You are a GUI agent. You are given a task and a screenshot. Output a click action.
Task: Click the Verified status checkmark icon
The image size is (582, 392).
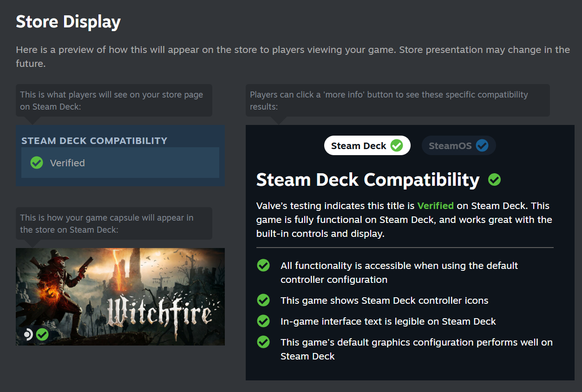37,163
